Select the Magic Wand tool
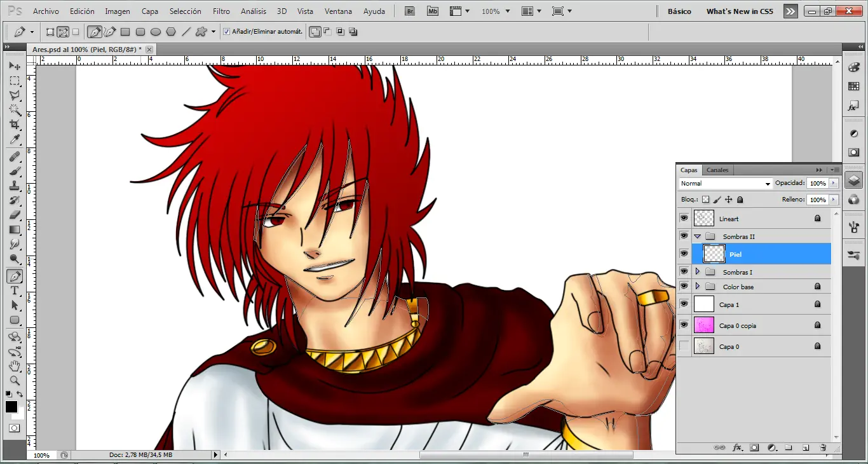The image size is (868, 464). pyautogui.click(x=14, y=110)
